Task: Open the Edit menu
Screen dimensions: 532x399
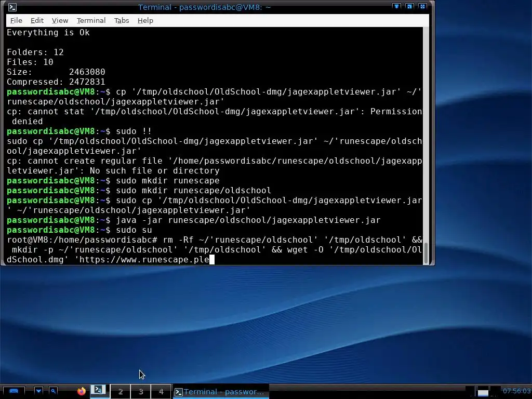Action: pos(37,20)
